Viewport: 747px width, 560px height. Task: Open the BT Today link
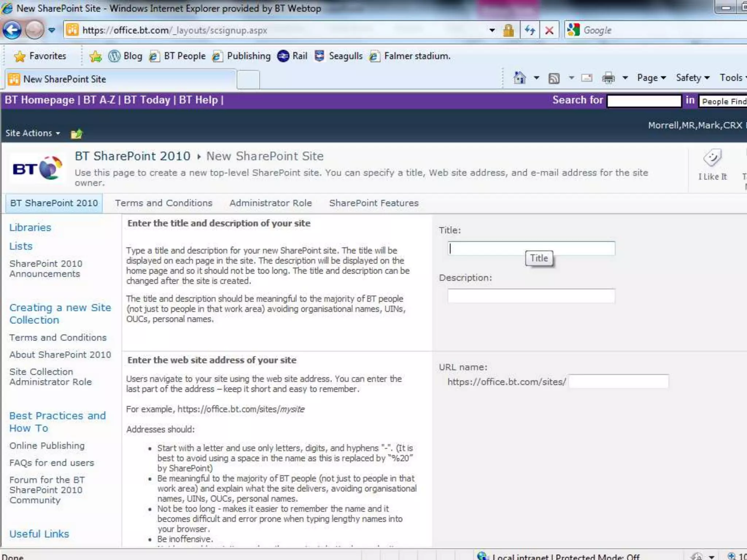[147, 100]
